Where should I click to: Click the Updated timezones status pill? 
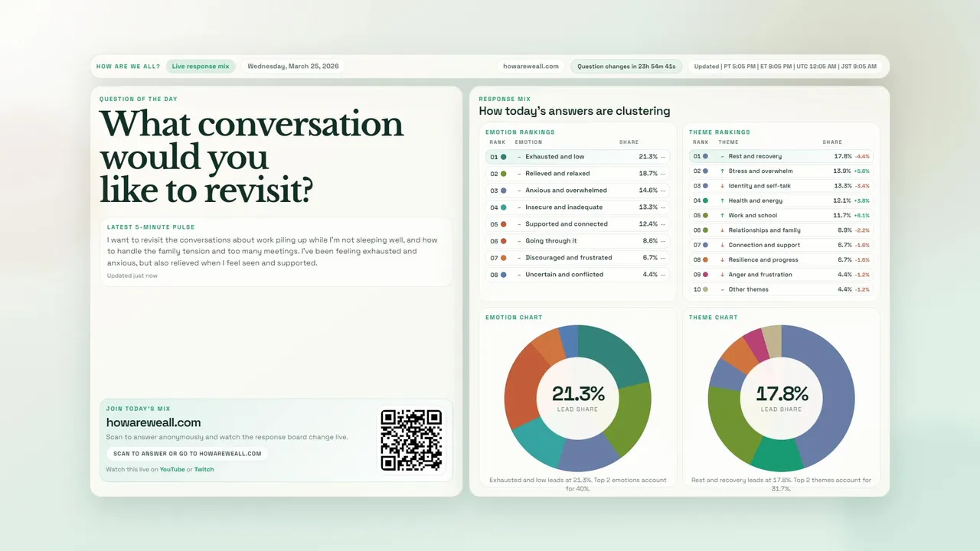click(786, 67)
